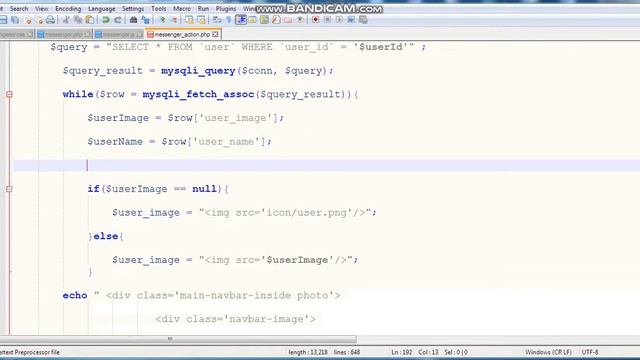Open the Run menu
640x360 pixels.
(203, 9)
